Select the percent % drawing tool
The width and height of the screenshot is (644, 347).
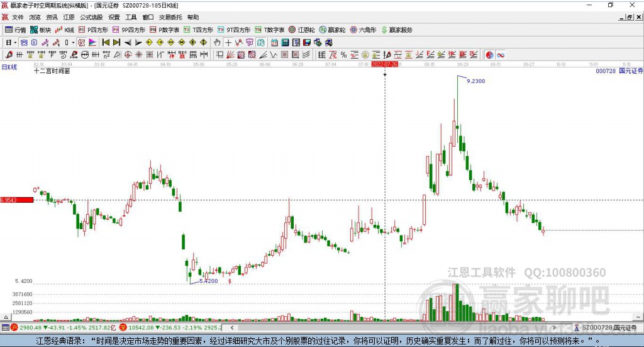[x=343, y=55]
